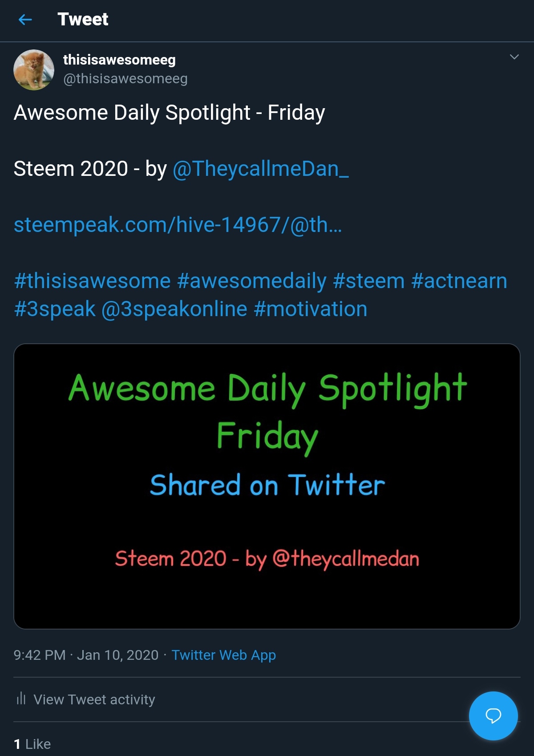534x756 pixels.
Task: Tap the #actnearn hashtag
Action: (x=459, y=281)
